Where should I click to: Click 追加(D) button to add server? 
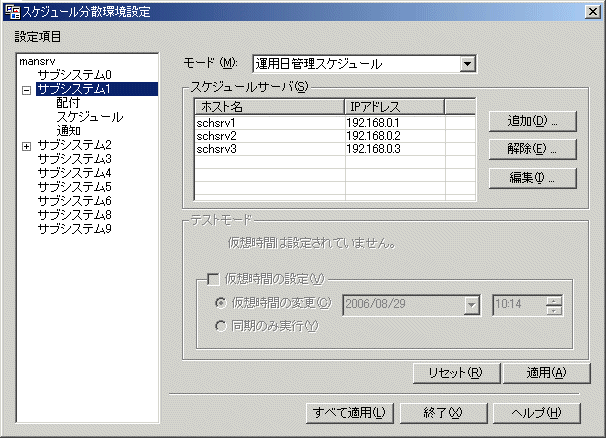(533, 121)
